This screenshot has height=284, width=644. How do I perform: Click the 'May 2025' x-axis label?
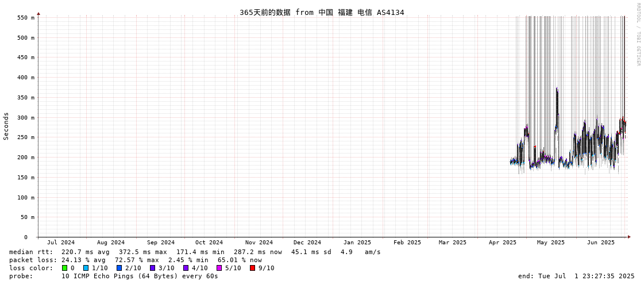551,243
